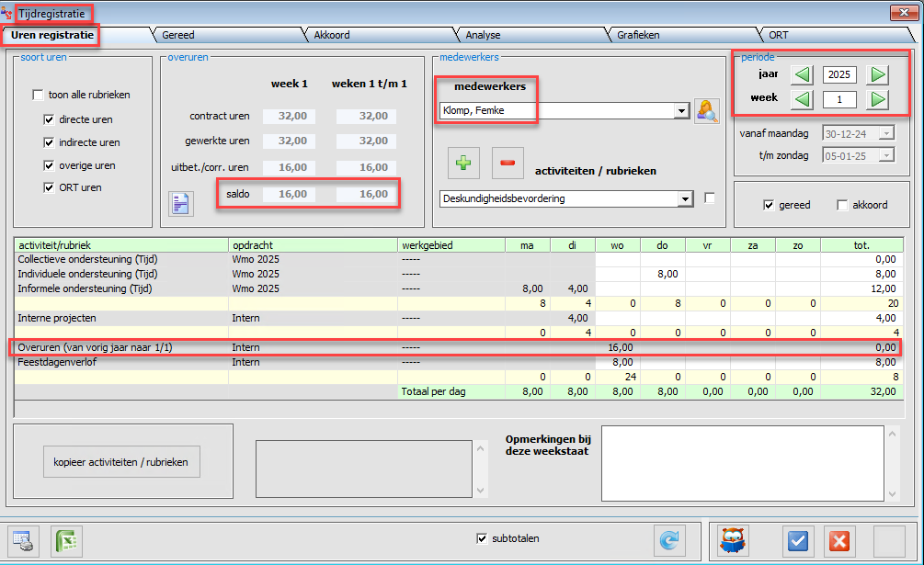
Task: Open the 'ORT' tab
Action: pos(779,35)
